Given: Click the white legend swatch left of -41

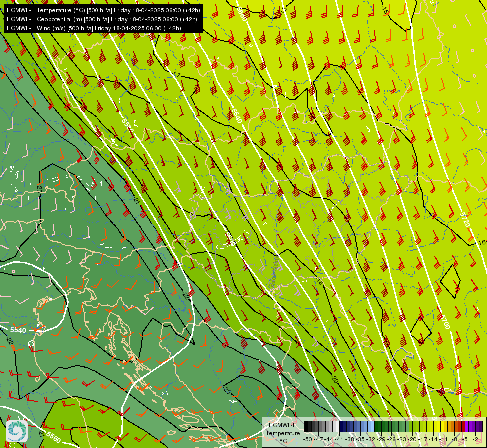Looking at the screenshot, I should pyautogui.click(x=338, y=426).
